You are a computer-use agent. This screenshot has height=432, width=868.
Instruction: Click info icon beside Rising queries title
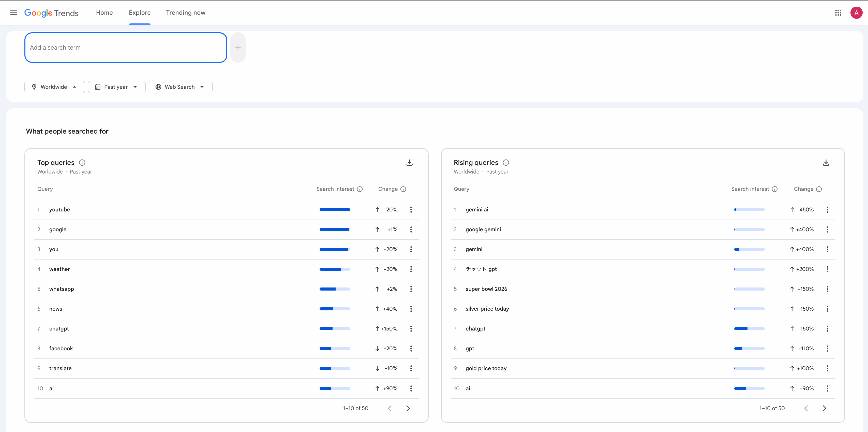tap(506, 163)
